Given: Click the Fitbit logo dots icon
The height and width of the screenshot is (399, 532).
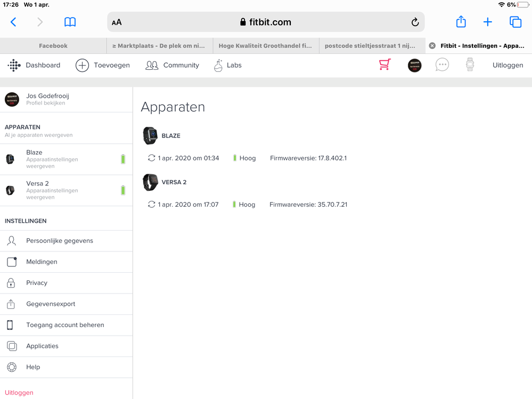Looking at the screenshot, I should 14,65.
